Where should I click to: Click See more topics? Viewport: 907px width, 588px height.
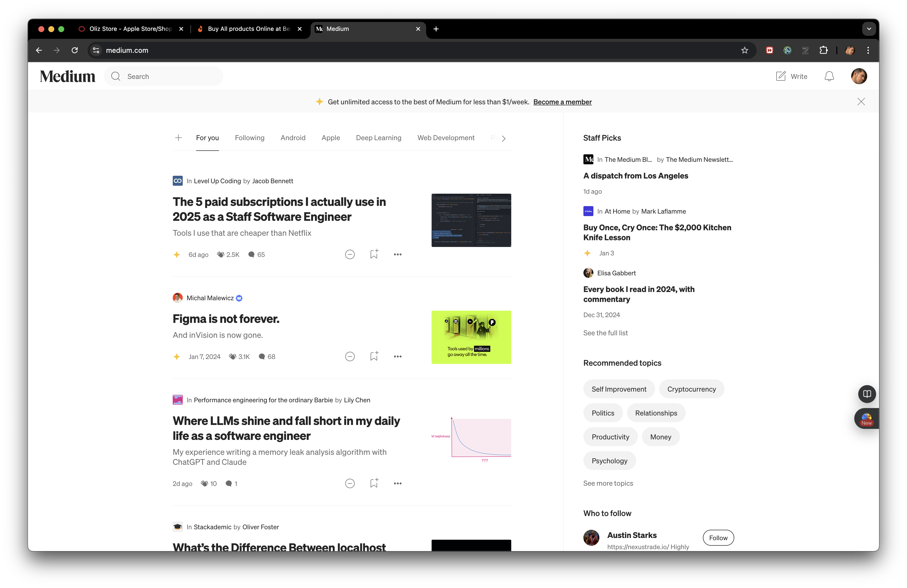608,483
